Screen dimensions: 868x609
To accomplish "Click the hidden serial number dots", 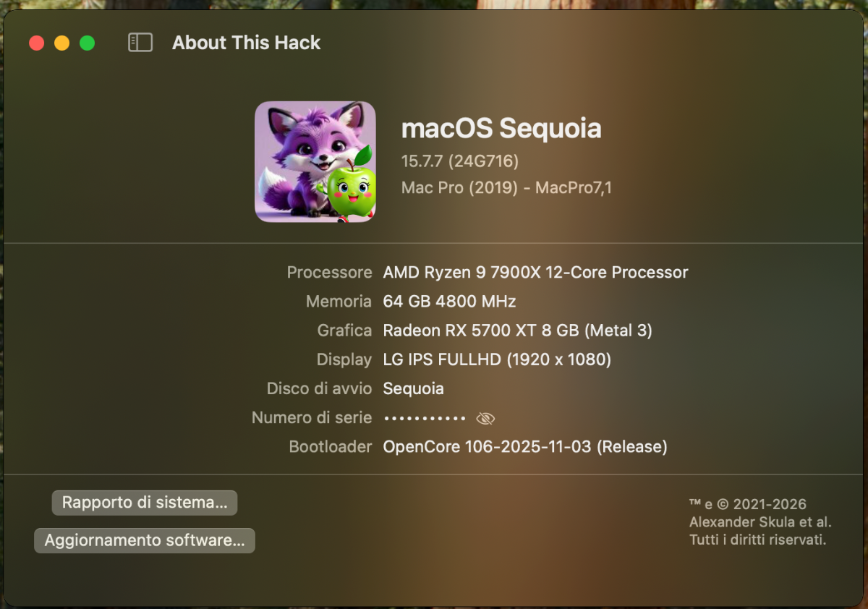I will pyautogui.click(x=425, y=418).
